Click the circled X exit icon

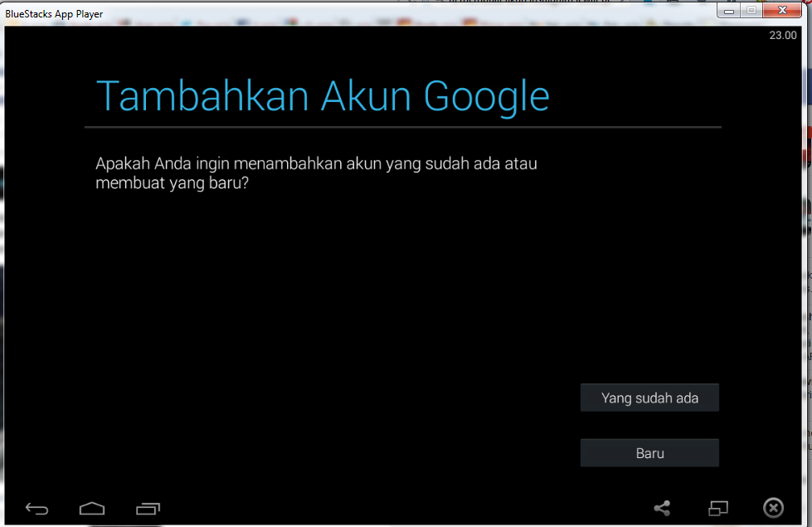point(773,508)
